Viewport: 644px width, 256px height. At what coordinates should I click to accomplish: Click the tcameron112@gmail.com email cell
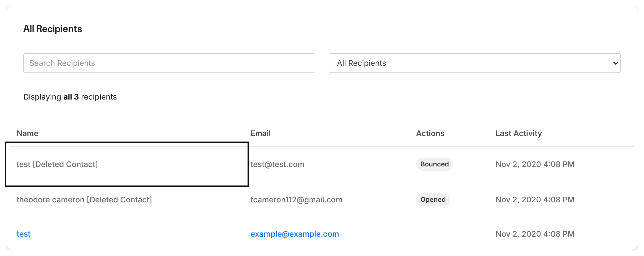click(296, 200)
